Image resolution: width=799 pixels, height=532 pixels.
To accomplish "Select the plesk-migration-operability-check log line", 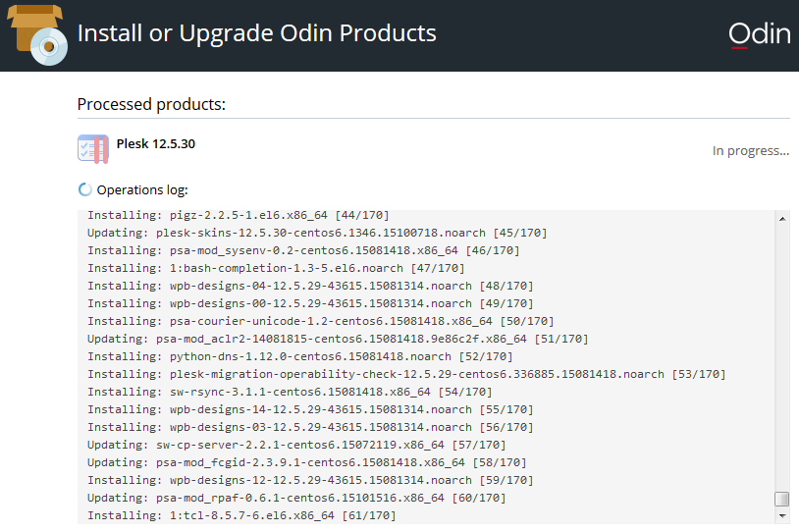I will (406, 374).
